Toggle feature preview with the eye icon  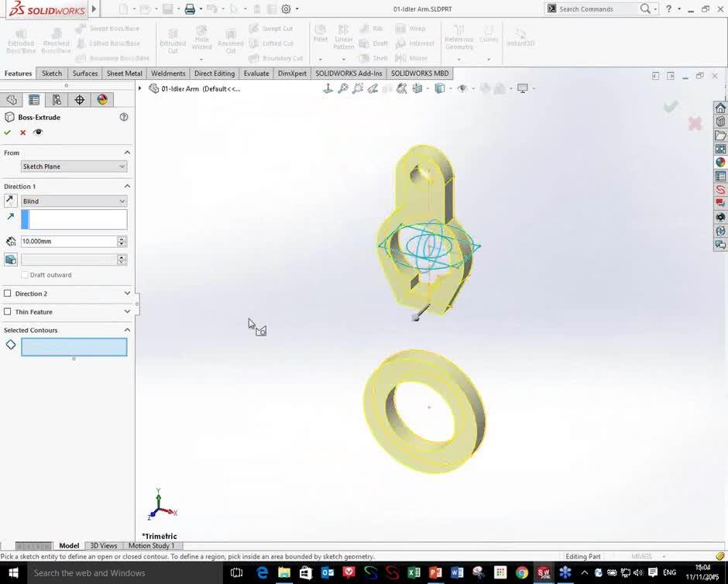click(38, 132)
